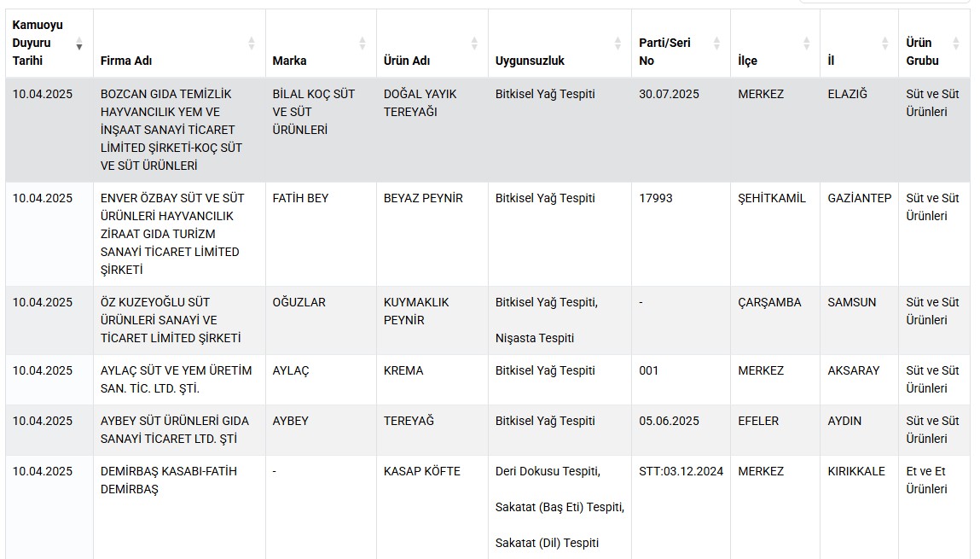Select the BOZCAN GIDA firm name cell
Screen dimensions: 980x559
coord(179,130)
